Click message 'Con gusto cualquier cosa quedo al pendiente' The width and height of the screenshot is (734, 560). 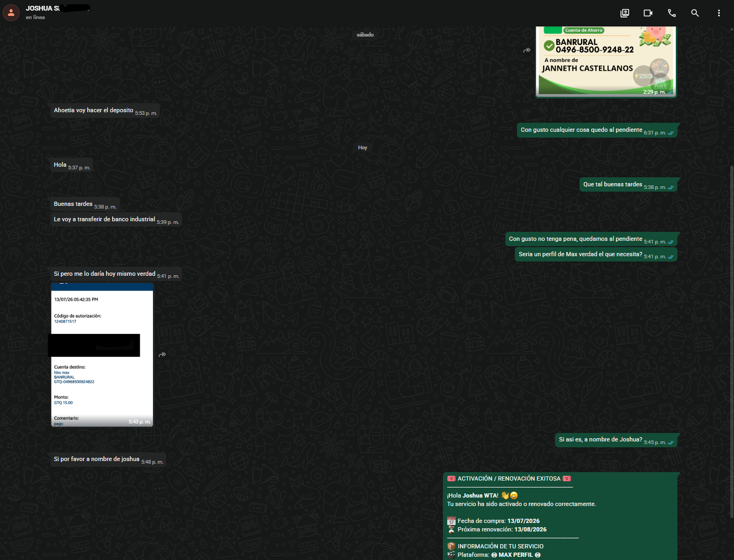[x=597, y=130]
